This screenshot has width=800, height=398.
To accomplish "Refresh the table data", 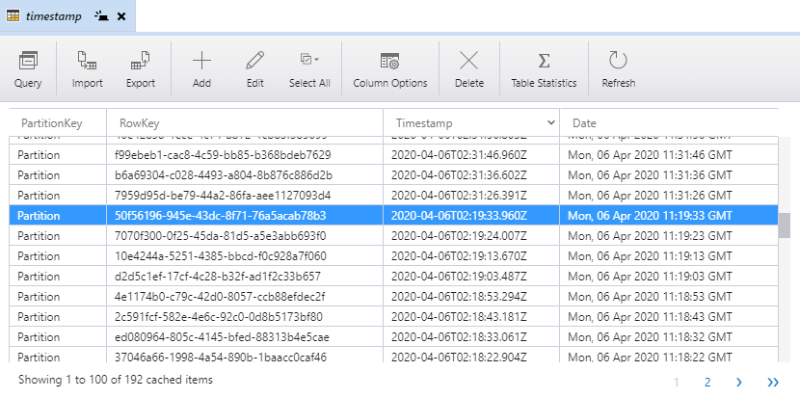I will [618, 69].
